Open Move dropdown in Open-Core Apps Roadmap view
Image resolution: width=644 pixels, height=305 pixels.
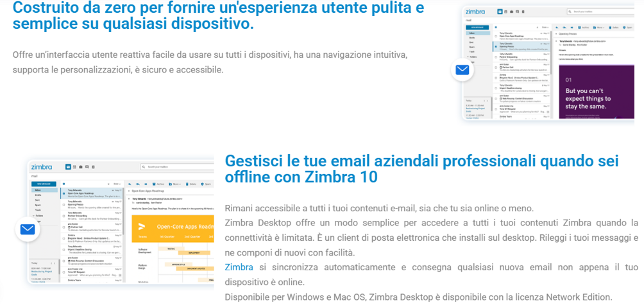(175, 184)
